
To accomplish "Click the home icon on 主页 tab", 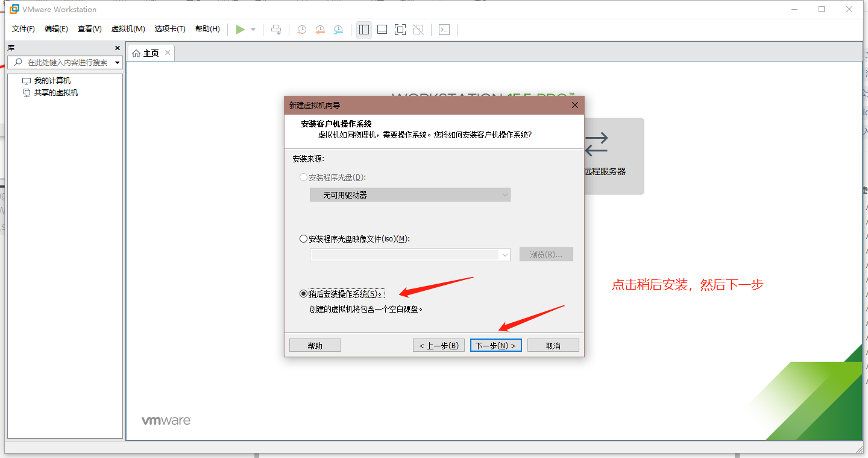I will click(x=136, y=53).
